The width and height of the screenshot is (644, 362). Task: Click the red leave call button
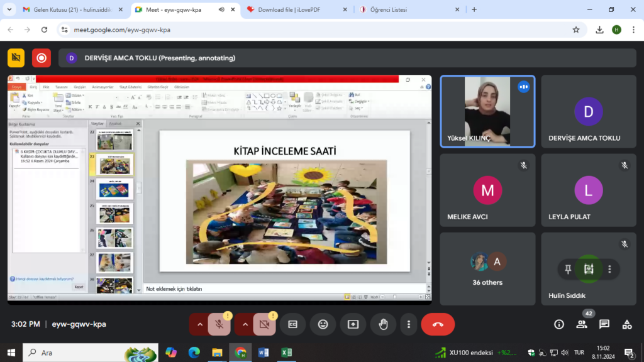[438, 324]
